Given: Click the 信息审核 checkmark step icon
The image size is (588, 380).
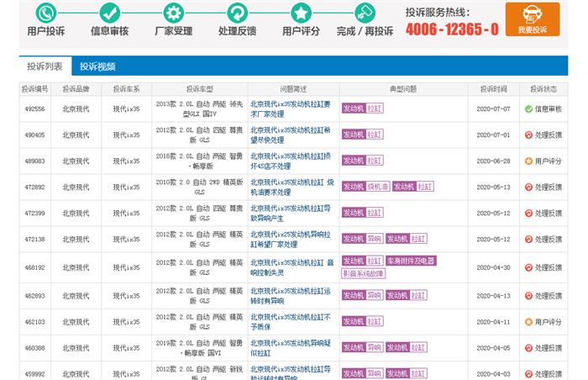Looking at the screenshot, I should (110, 13).
